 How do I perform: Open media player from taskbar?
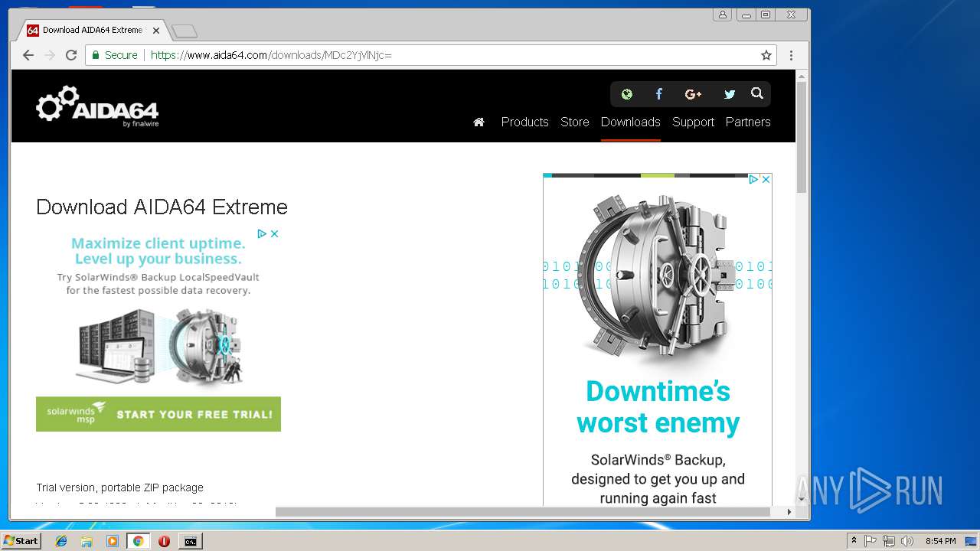(x=113, y=541)
